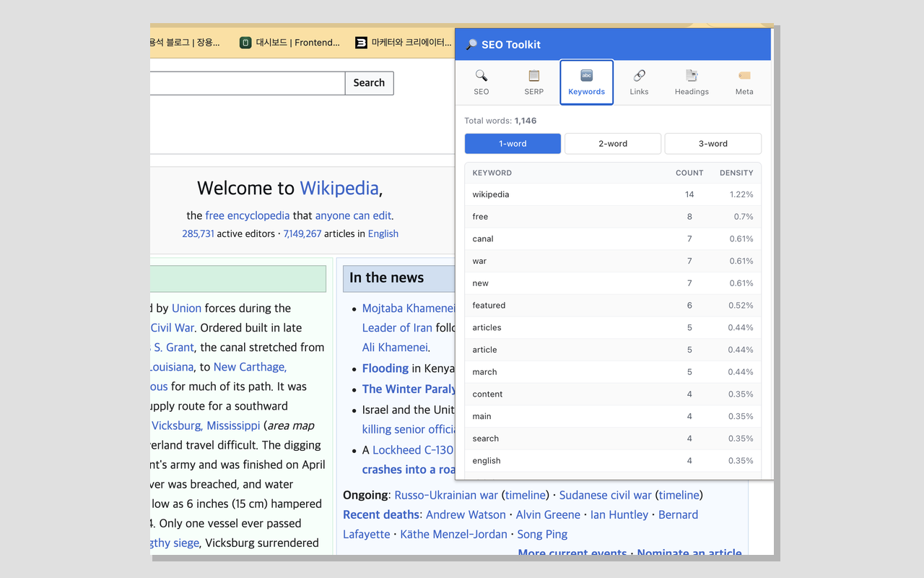Open the 블로그 | 장용 browser tab
Viewport: 924px width, 578px height.
click(x=186, y=43)
